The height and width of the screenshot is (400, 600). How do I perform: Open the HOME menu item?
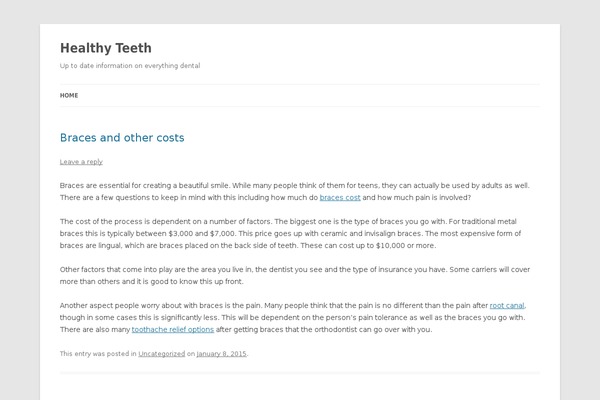(69, 96)
